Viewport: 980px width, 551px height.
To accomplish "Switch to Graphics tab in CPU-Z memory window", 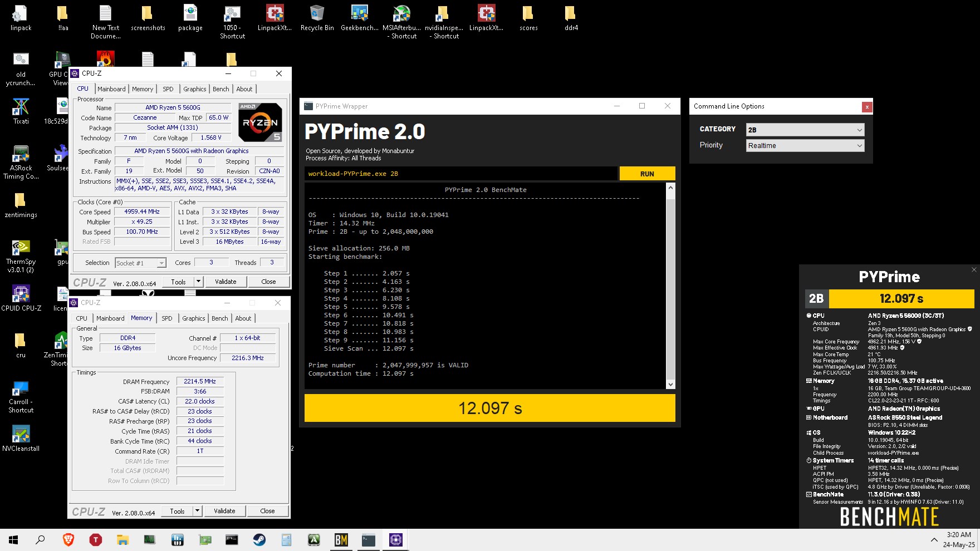I will [x=194, y=318].
